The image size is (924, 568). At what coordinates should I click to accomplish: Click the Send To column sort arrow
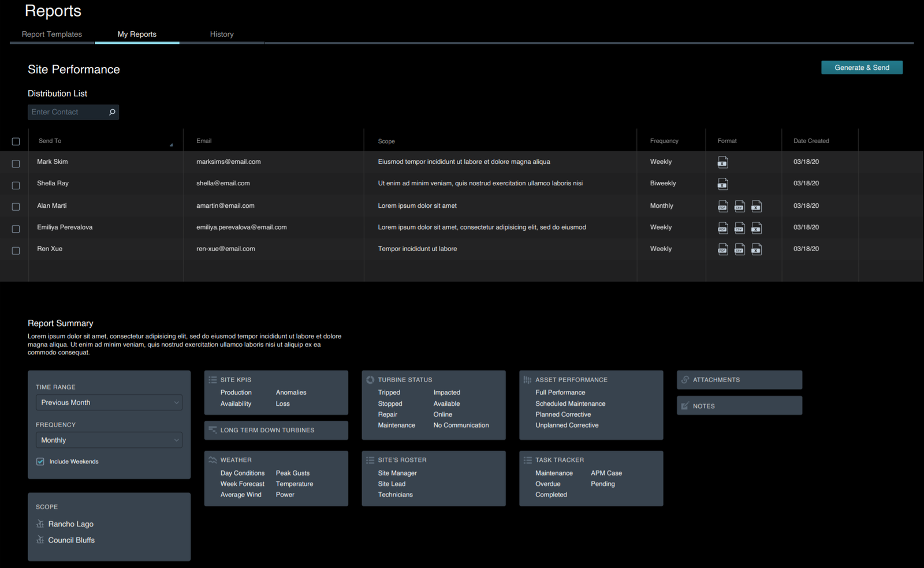point(171,145)
